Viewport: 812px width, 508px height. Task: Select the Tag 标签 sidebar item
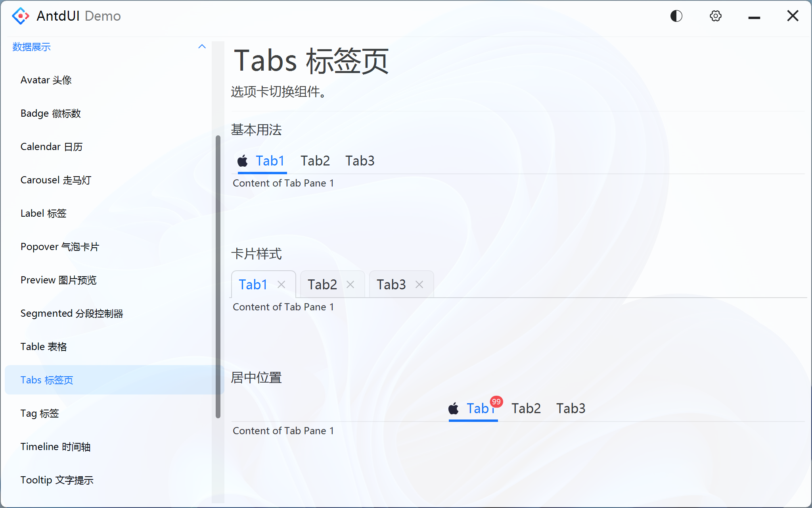point(40,413)
